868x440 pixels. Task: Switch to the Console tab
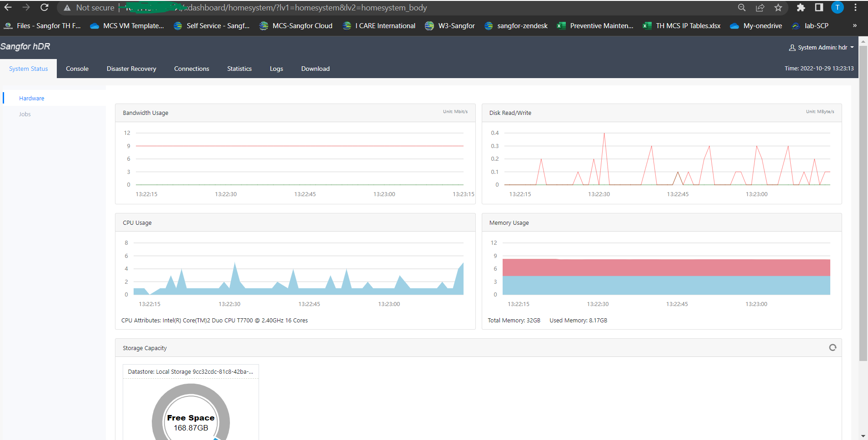coord(77,69)
